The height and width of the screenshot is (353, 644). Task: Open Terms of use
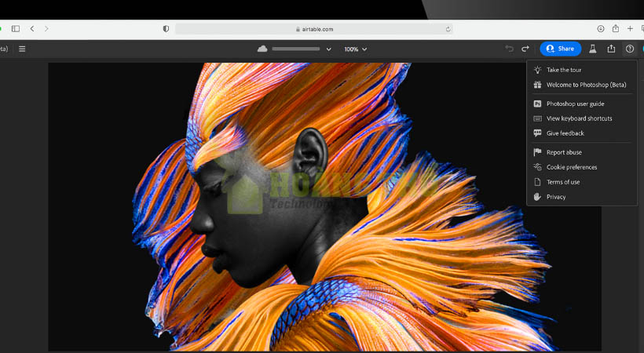pyautogui.click(x=582, y=182)
